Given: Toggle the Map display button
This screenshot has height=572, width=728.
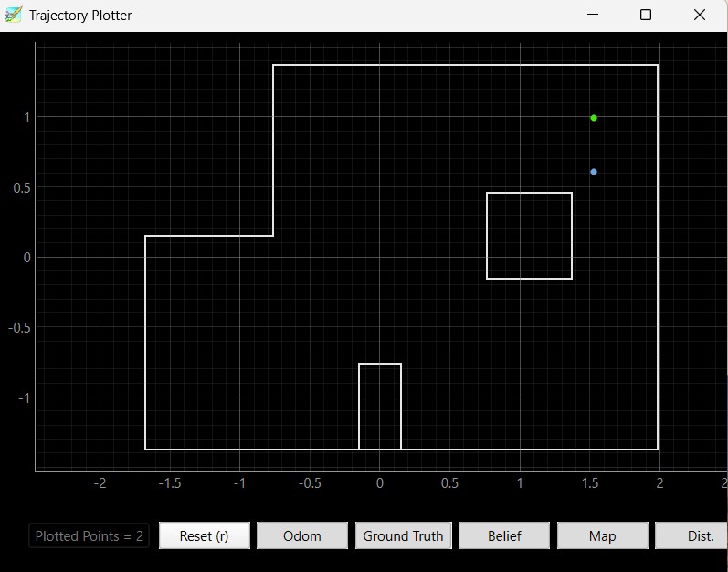Looking at the screenshot, I should point(603,535).
